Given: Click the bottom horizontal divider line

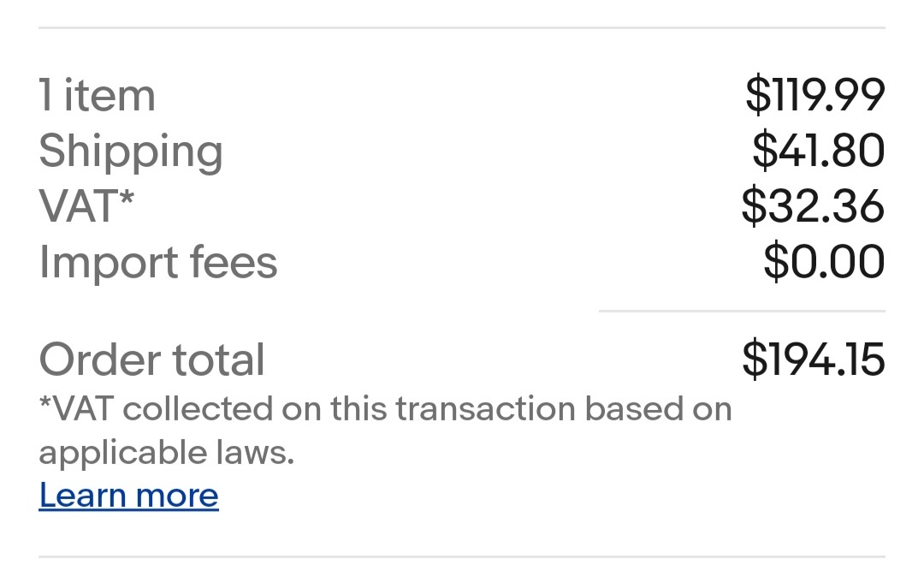Looking at the screenshot, I should pos(462,556).
